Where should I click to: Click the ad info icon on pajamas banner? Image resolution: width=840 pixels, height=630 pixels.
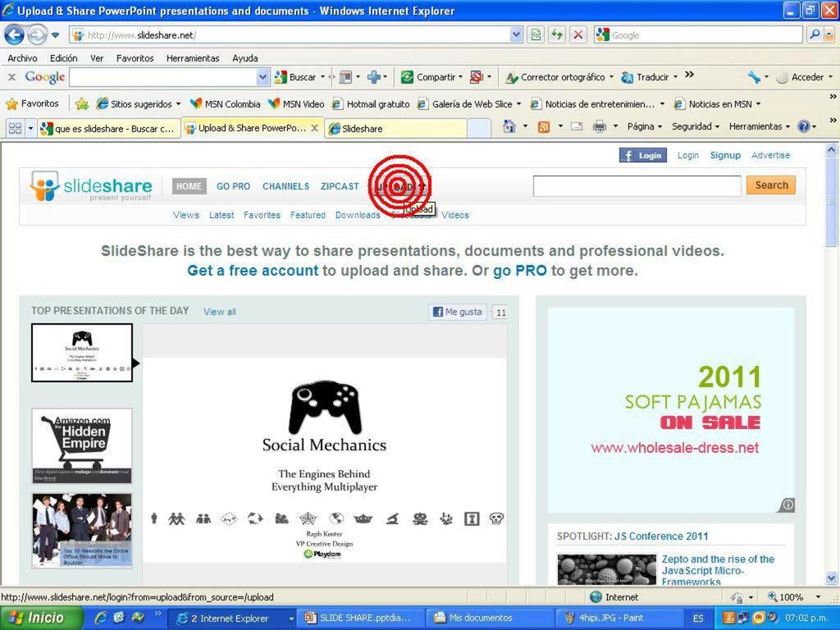pyautogui.click(x=787, y=504)
